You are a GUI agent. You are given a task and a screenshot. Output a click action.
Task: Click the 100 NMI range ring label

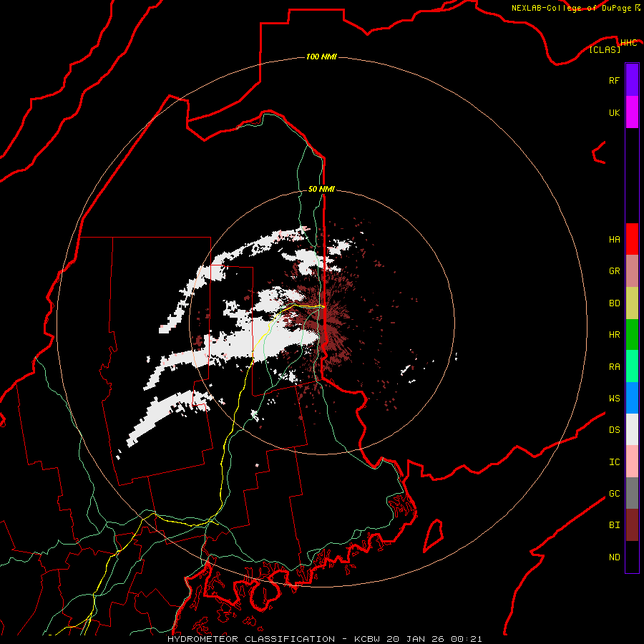tap(321, 57)
